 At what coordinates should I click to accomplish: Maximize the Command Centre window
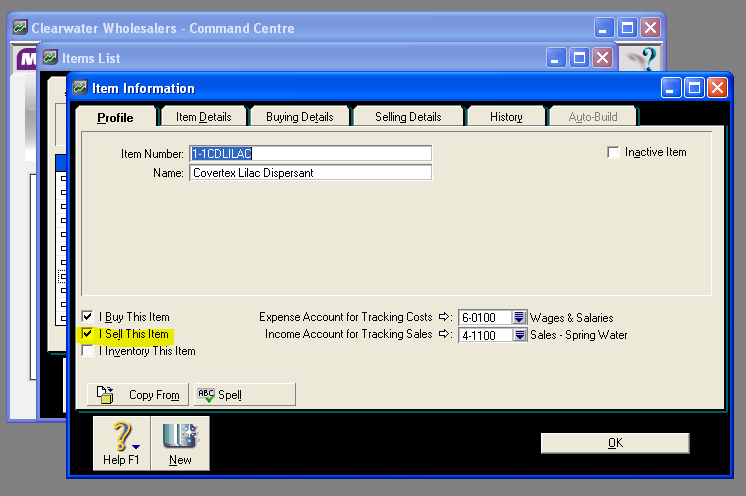pos(627,28)
